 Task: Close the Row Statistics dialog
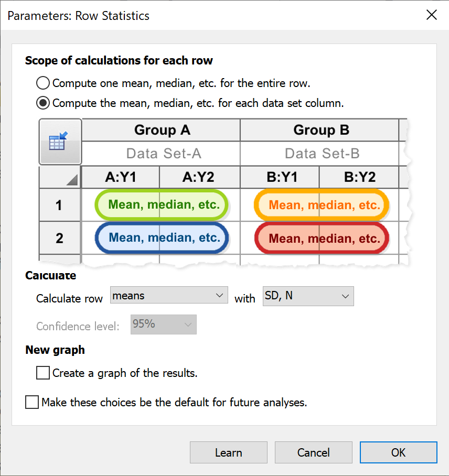pos(431,15)
